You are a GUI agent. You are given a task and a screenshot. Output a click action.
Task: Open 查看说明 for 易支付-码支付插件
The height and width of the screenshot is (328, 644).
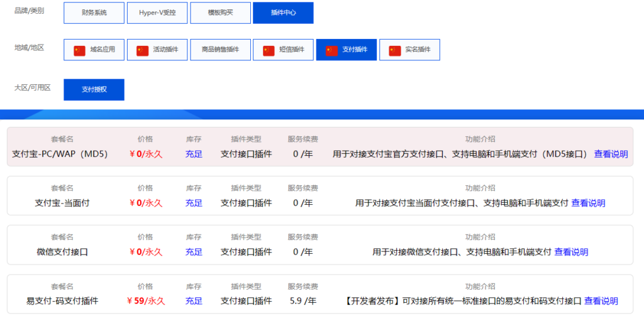(601, 301)
